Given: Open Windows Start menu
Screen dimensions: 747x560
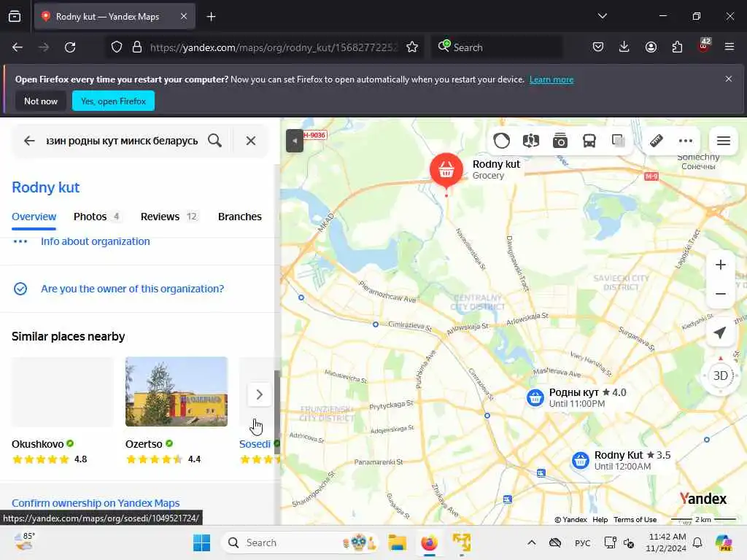Looking at the screenshot, I should (x=201, y=542).
